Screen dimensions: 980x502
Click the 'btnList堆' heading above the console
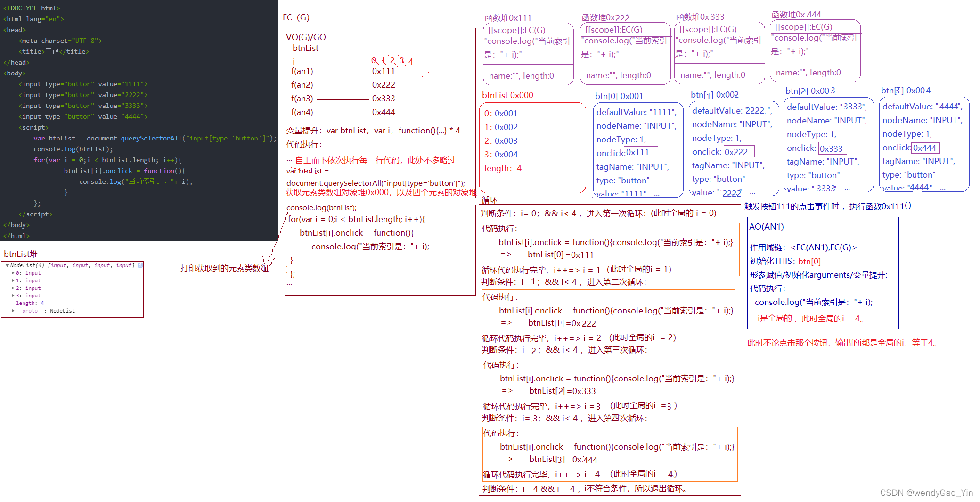click(21, 254)
